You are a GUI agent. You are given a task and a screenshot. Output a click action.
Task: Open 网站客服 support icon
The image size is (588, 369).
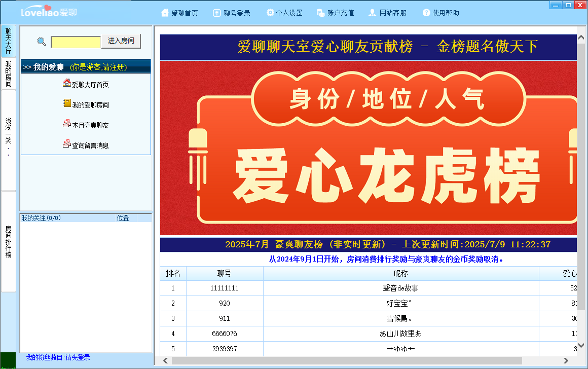(x=372, y=13)
